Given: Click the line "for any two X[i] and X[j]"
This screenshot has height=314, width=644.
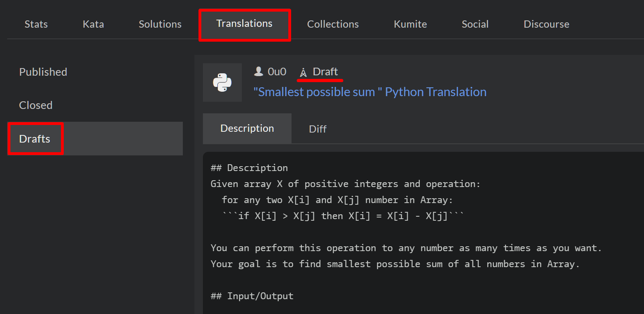Looking at the screenshot, I should click(337, 200).
